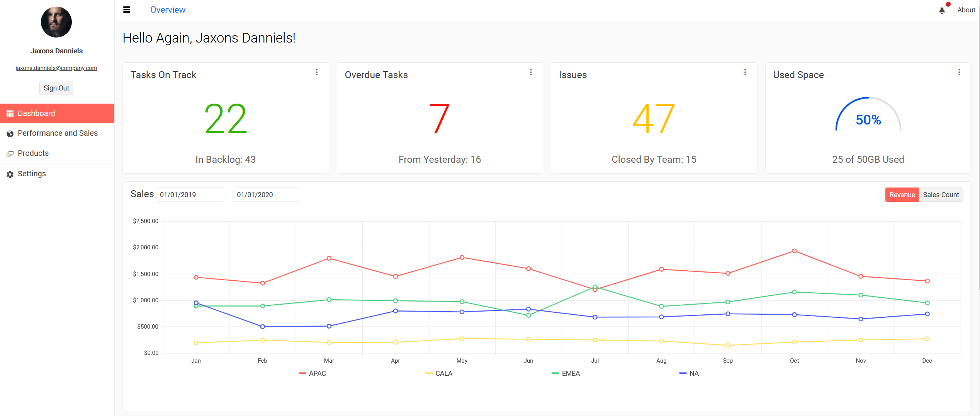Screen dimensions: 980x416
Task: Click the Performance and Sales globe icon
Action: (10, 133)
